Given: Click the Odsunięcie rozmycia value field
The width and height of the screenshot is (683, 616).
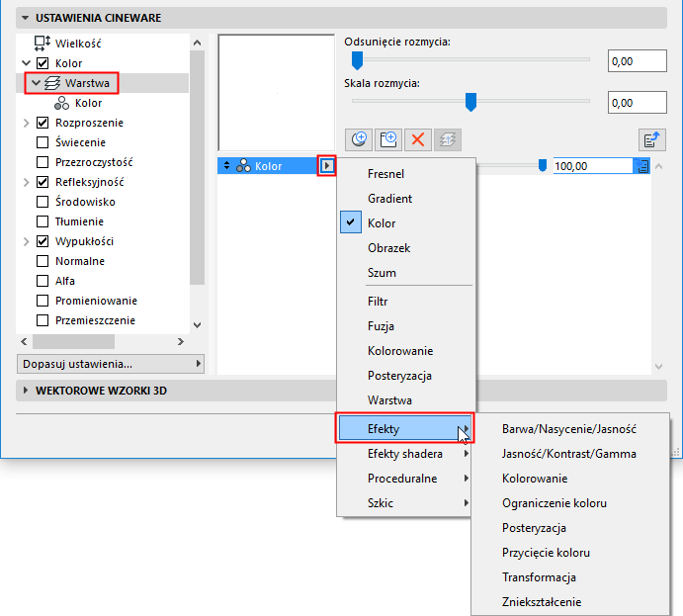Looking at the screenshot, I should click(x=638, y=61).
